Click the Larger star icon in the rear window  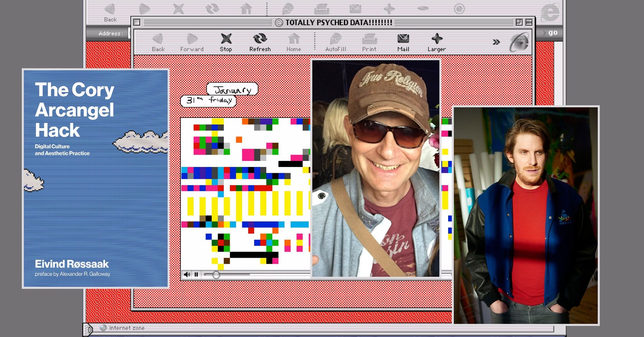(389, 9)
